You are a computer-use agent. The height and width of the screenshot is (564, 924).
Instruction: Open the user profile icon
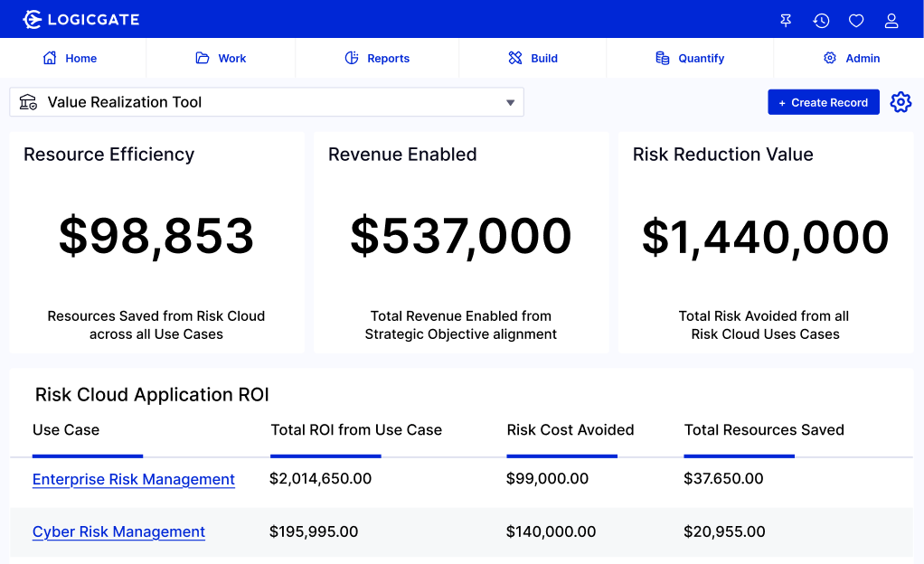891,20
